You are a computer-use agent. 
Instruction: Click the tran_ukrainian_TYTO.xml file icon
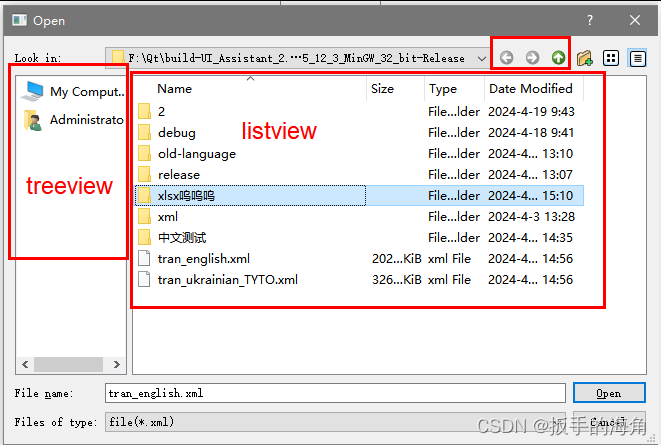pos(144,279)
